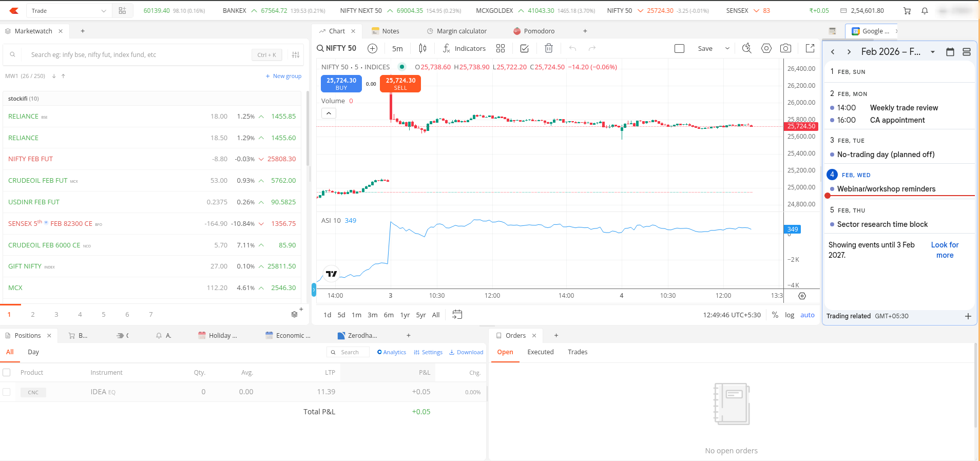Click the marketwatch search input field
Image resolution: width=980 pixels, height=461 pixels.
(139, 55)
